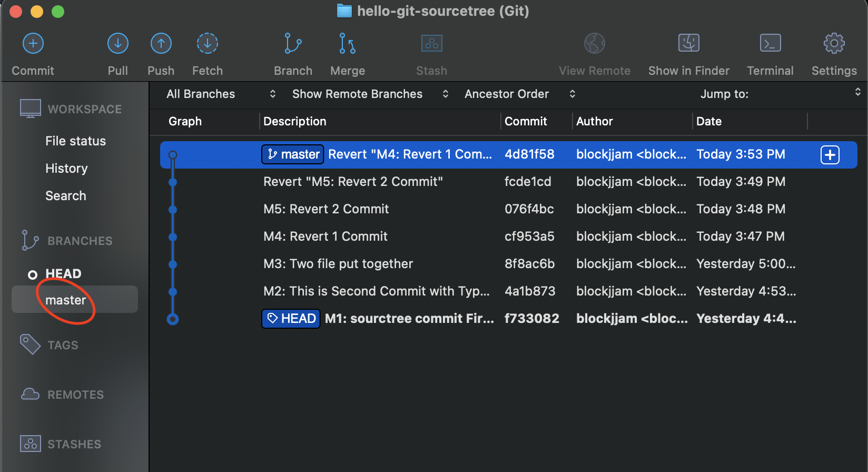Select File status in the sidebar

coord(75,141)
